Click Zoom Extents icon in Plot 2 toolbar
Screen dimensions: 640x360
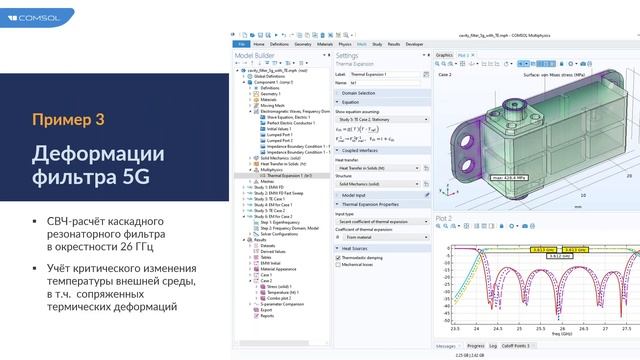[466, 226]
